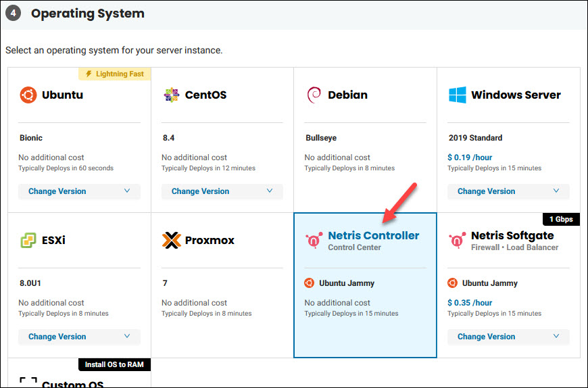The image size is (588, 388).
Task: Click the Custom OS bracket icon
Action: point(28,382)
